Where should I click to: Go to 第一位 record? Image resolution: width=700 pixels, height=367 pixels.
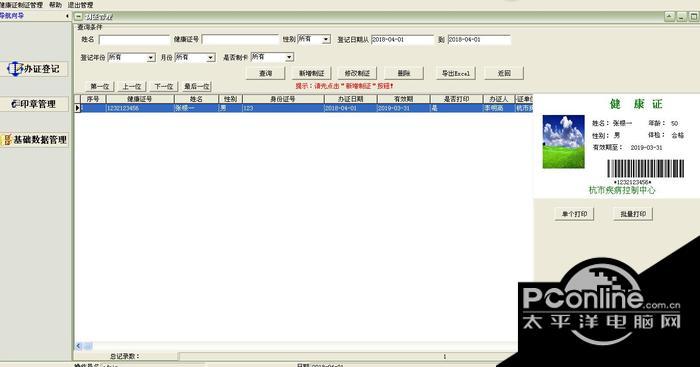100,87
